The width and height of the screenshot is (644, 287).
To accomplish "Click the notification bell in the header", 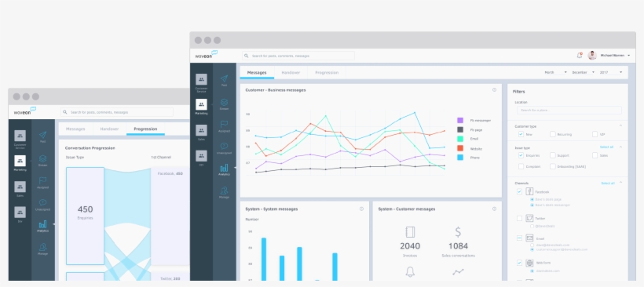I will point(580,56).
